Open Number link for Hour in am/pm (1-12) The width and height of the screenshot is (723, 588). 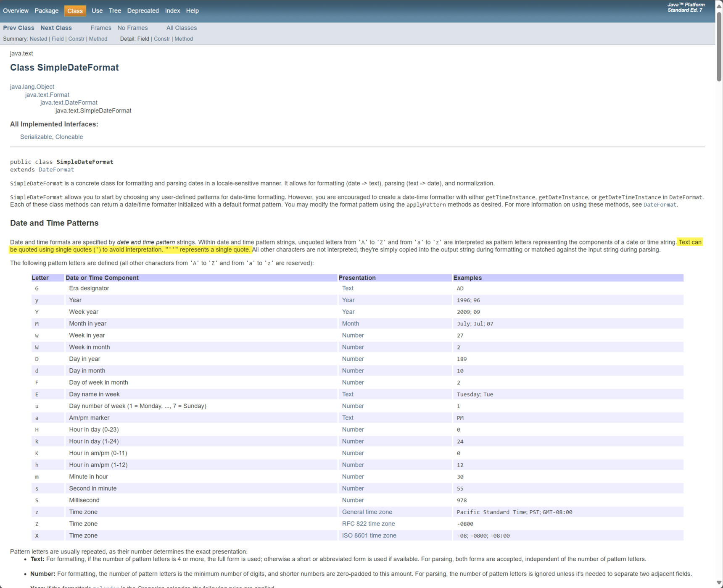pyautogui.click(x=353, y=465)
